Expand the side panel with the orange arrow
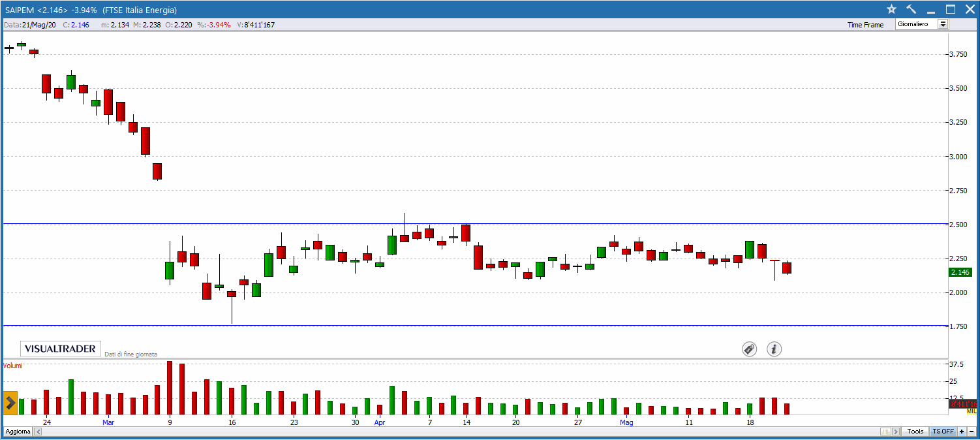Screen dimensions: 980x440 (x=10, y=403)
